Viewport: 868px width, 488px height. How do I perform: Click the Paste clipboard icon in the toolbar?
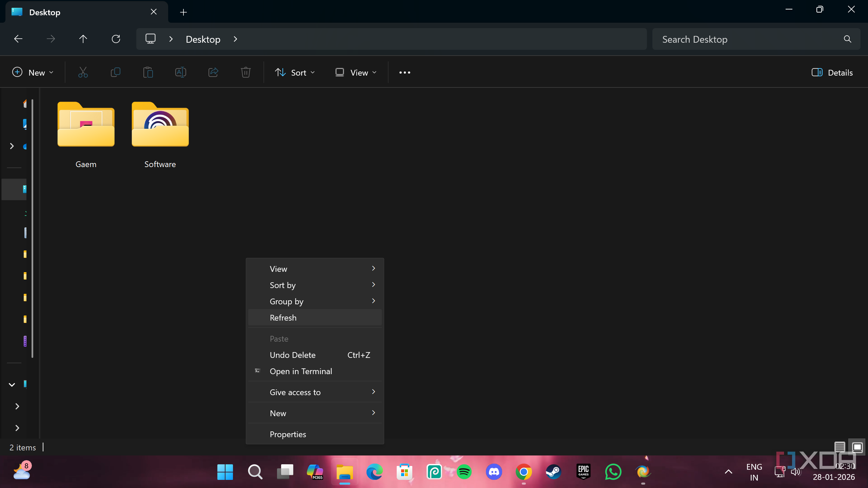tap(148, 73)
